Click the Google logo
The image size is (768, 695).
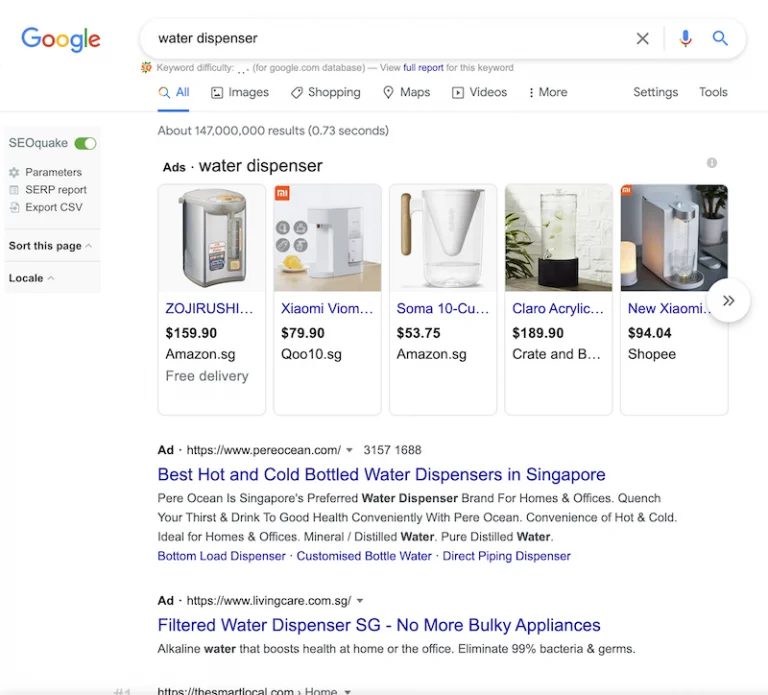[61, 39]
